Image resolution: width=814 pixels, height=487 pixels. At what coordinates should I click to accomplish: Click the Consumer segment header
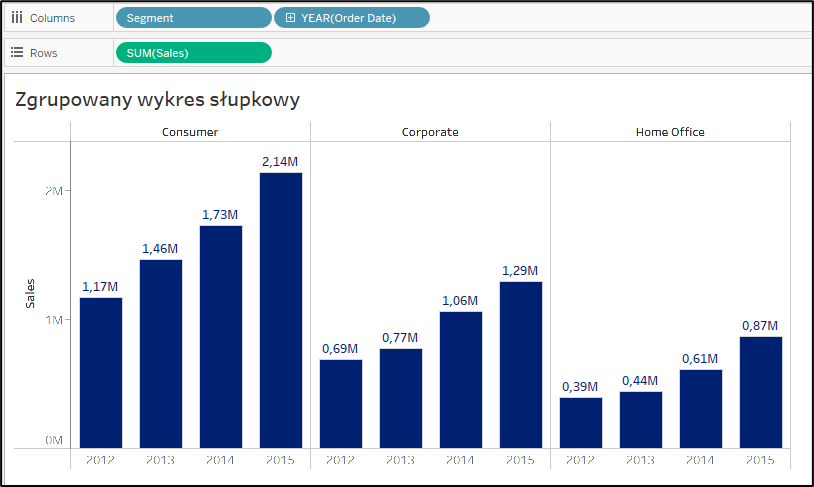click(x=190, y=132)
